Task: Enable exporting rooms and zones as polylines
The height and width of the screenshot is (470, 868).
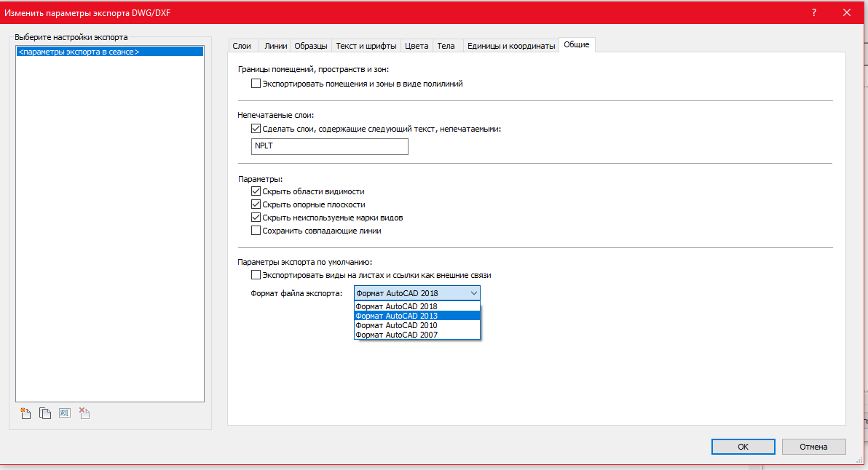Action: (256, 84)
